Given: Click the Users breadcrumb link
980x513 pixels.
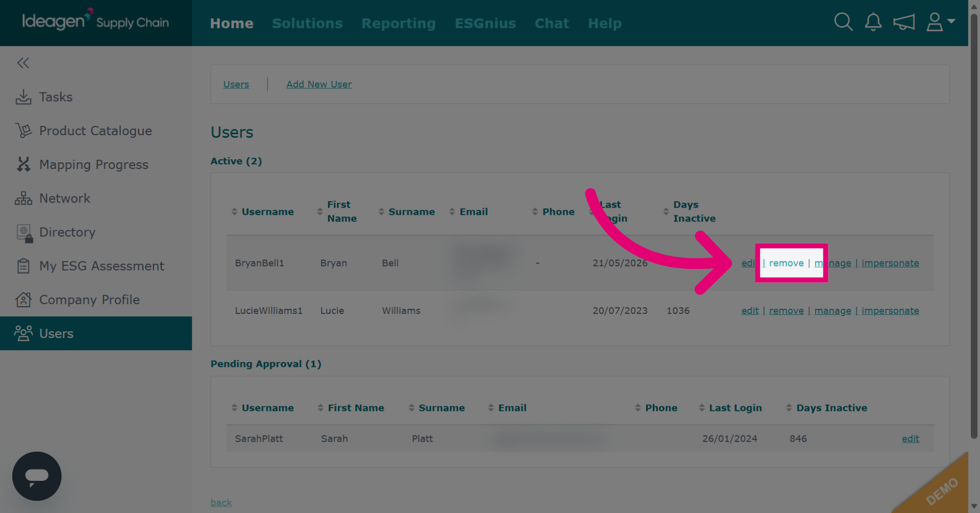Looking at the screenshot, I should [236, 84].
